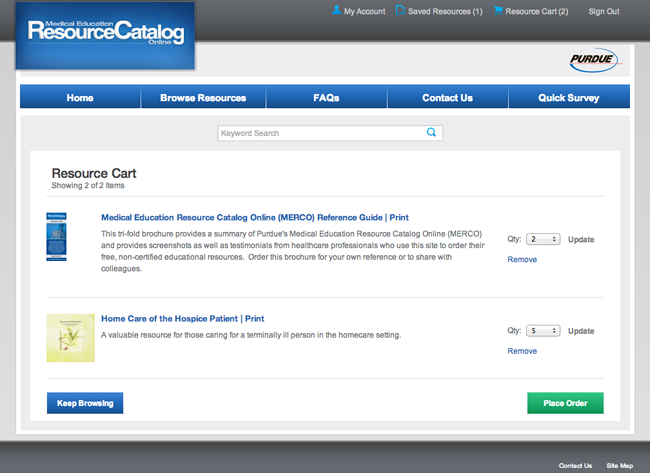Open footer Contact Us link
The width and height of the screenshot is (650, 473).
(x=575, y=466)
